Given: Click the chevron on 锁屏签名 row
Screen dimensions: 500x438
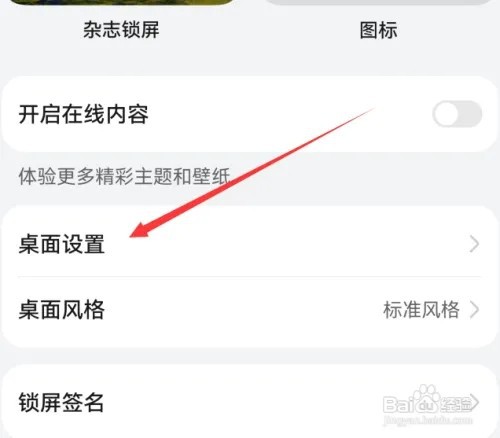Looking at the screenshot, I should (x=474, y=402).
